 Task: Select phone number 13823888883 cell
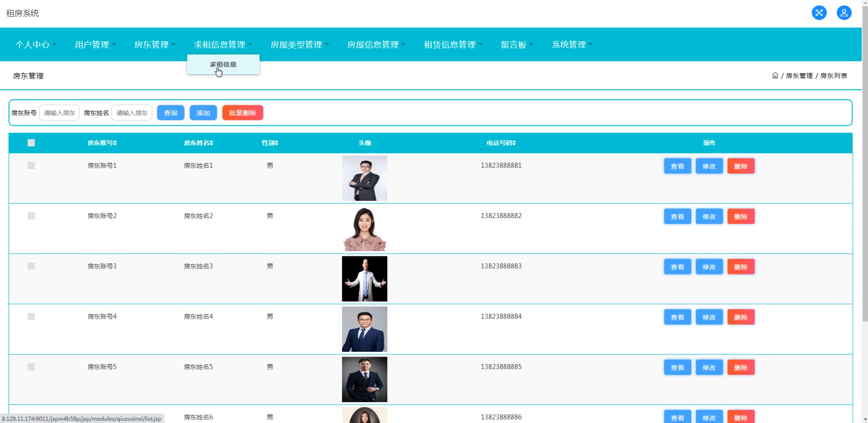[x=501, y=266]
